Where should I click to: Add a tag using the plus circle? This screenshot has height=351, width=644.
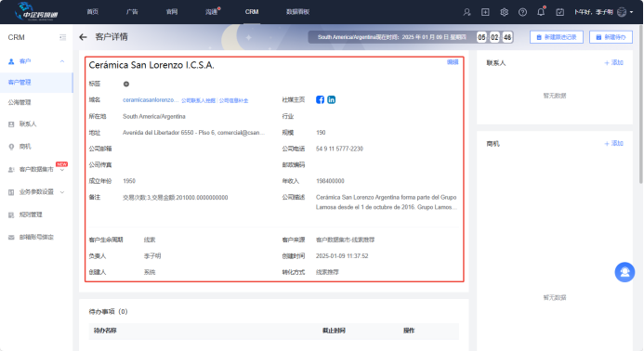[126, 84]
